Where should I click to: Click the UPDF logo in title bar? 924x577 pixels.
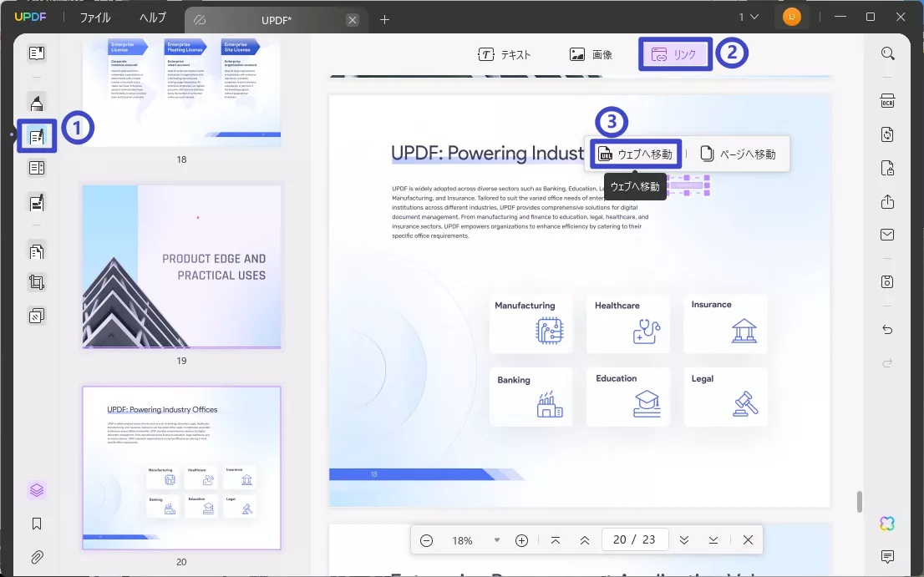pos(30,17)
